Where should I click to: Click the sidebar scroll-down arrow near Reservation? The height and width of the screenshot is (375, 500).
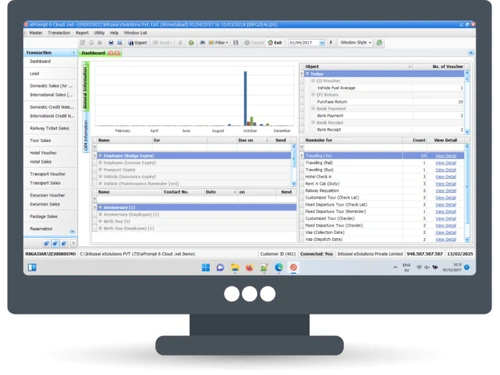pyautogui.click(x=72, y=231)
